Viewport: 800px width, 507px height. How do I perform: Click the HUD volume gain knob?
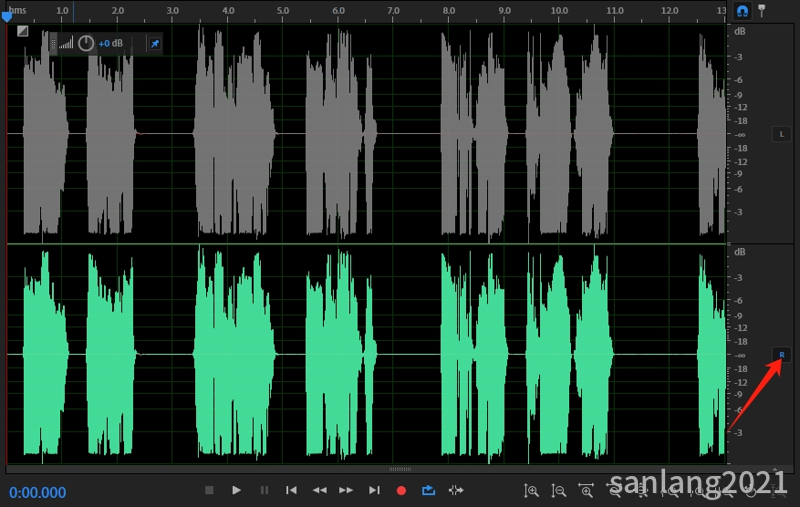(x=86, y=43)
